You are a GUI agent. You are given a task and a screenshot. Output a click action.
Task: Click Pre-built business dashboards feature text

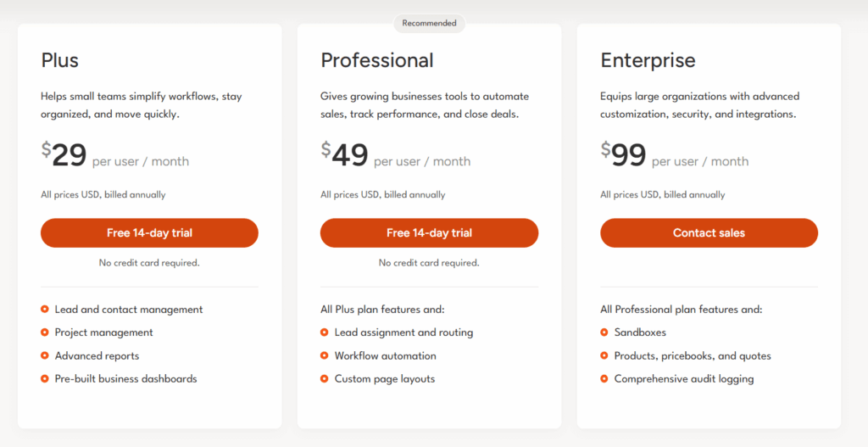tap(125, 378)
